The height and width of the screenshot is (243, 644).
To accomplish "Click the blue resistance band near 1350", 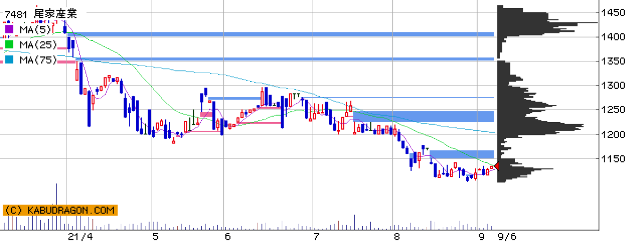I will [285, 59].
